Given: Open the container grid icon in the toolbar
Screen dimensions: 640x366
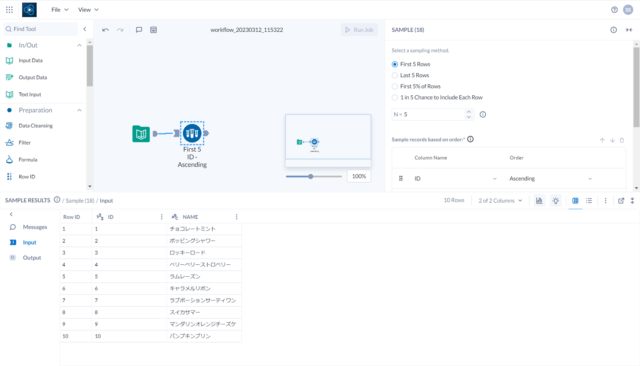Looking at the screenshot, I should [153, 30].
